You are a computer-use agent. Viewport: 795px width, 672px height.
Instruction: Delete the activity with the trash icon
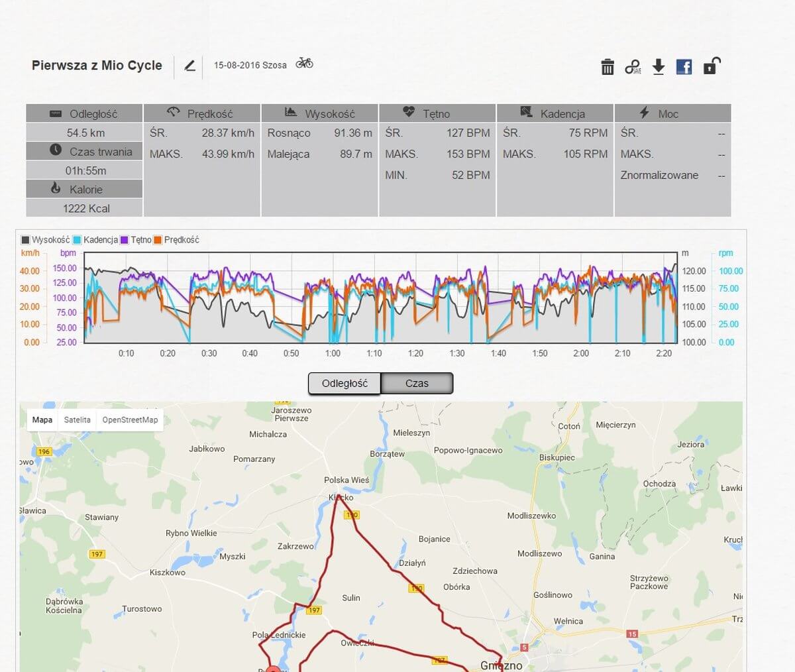(x=608, y=67)
